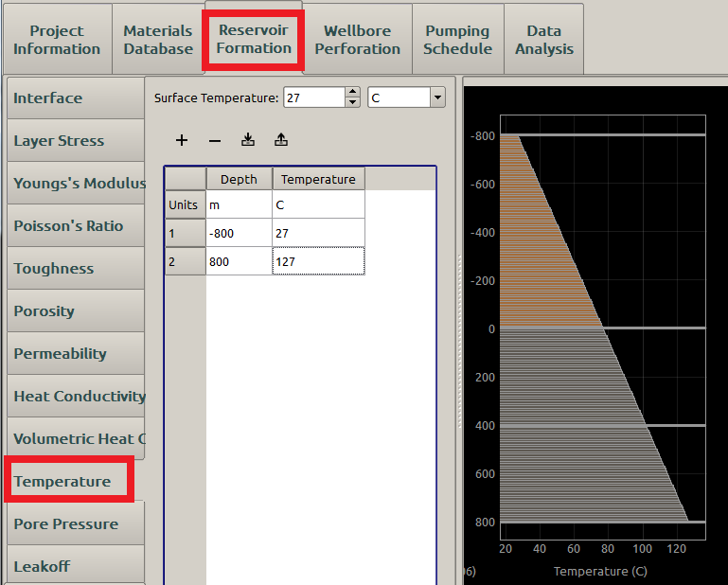Select row 2 header in table
728x585 pixels.
186,261
